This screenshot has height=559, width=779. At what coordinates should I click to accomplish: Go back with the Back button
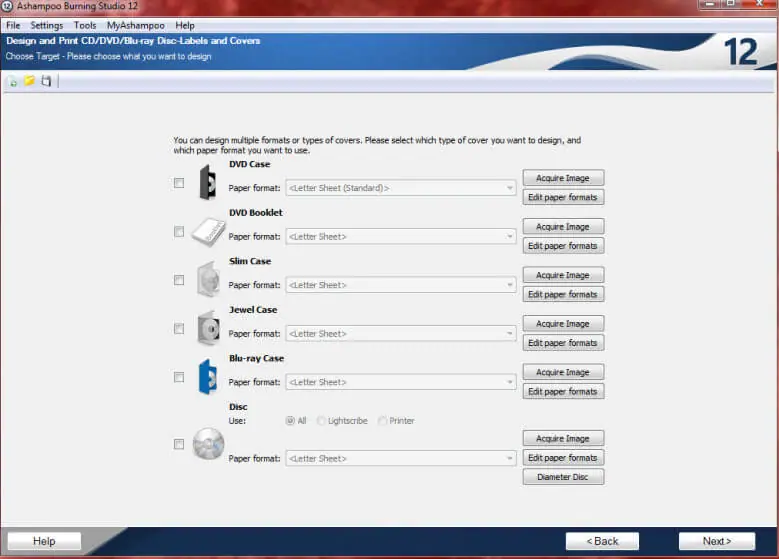pos(603,541)
